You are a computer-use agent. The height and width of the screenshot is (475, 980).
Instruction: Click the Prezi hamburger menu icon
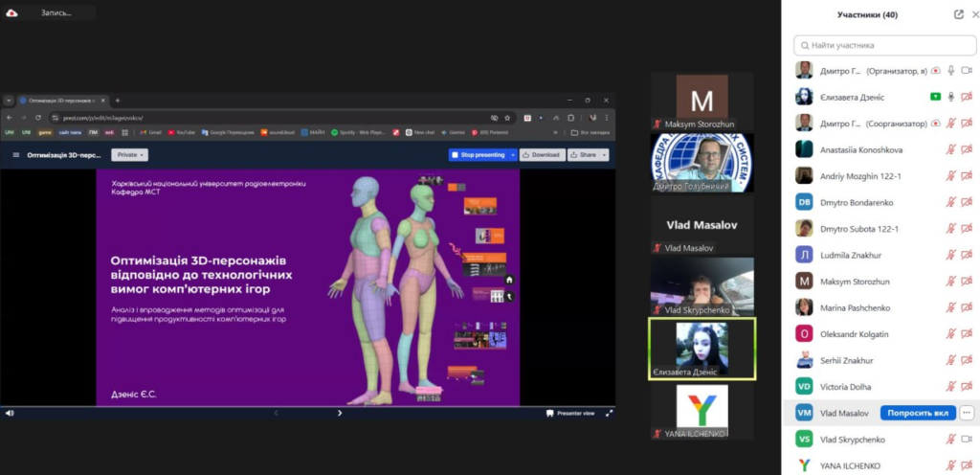pos(15,154)
